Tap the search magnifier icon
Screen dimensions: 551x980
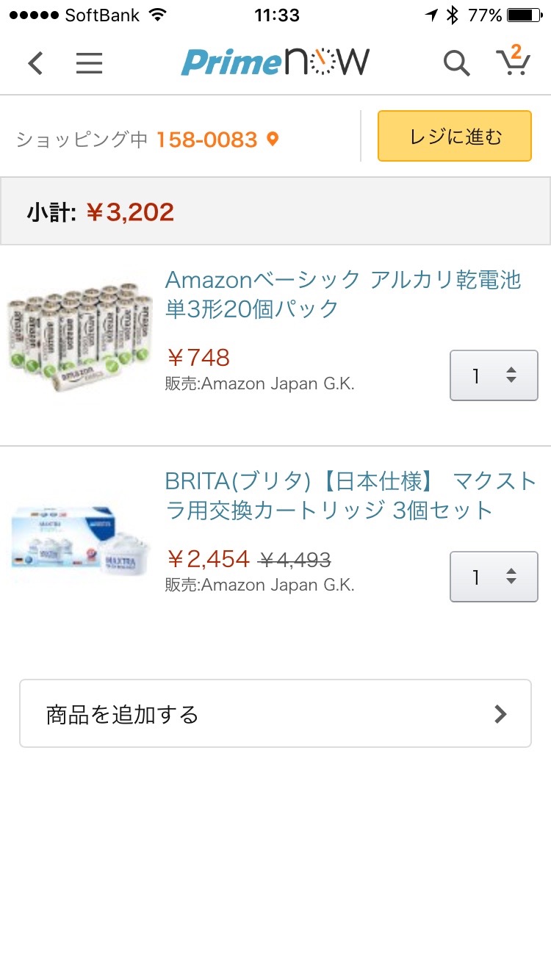(456, 63)
